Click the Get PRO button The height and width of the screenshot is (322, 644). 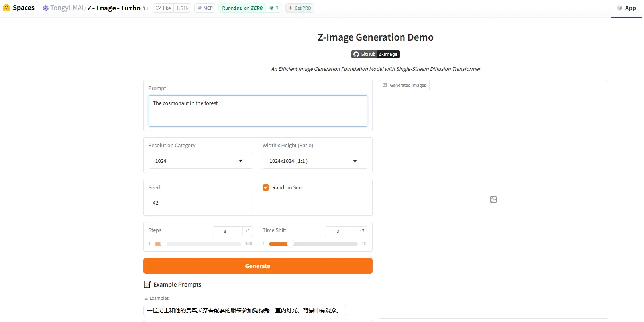click(x=300, y=8)
